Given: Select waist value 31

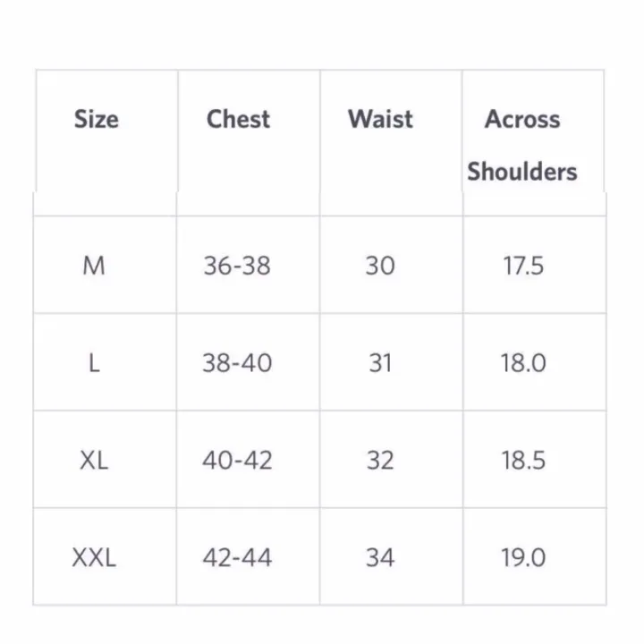Looking at the screenshot, I should coord(380,363).
